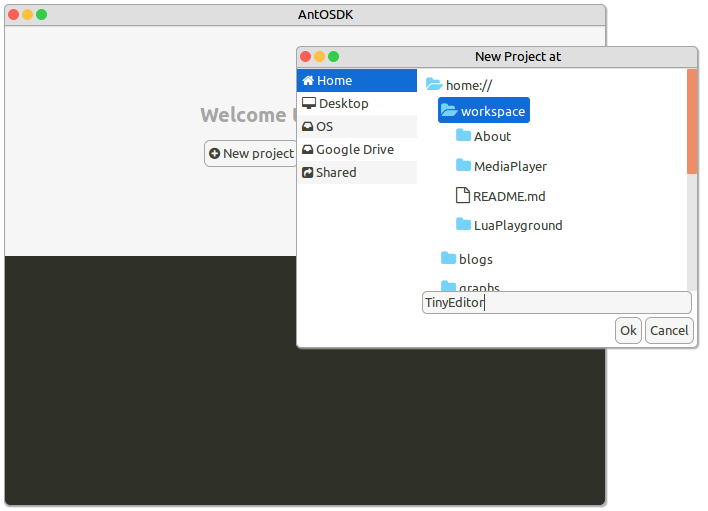Click the Home icon in sidebar
This screenshot has height=511, width=708.
tap(308, 81)
